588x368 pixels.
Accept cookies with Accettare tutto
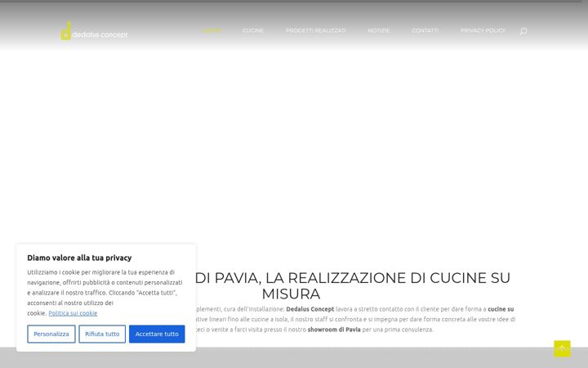coord(157,334)
